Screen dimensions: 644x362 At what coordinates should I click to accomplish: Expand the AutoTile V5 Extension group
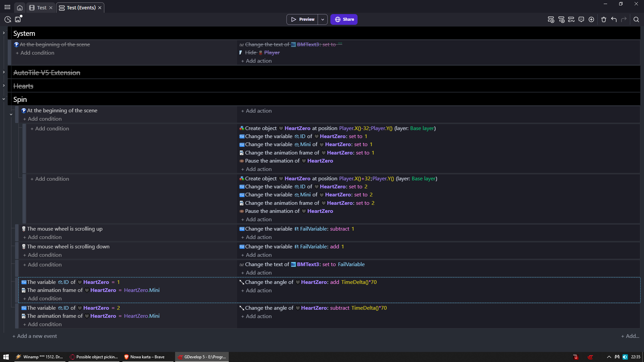point(4,72)
